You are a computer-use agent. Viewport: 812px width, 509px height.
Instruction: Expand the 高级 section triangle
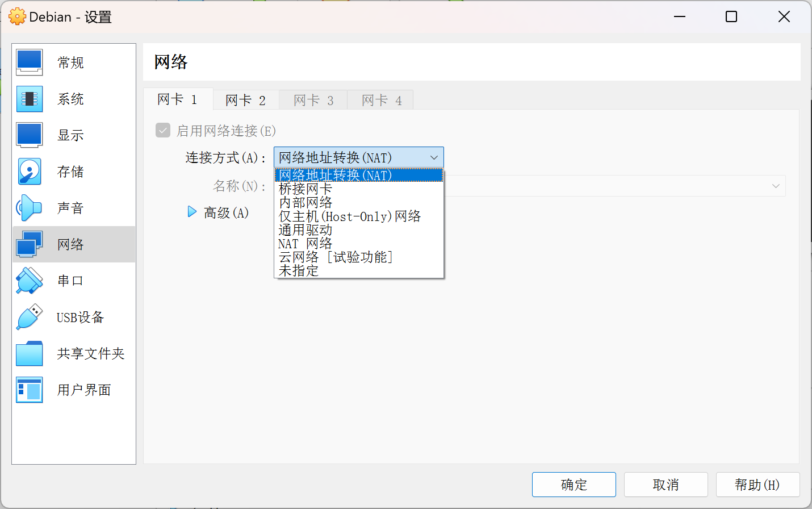point(192,212)
